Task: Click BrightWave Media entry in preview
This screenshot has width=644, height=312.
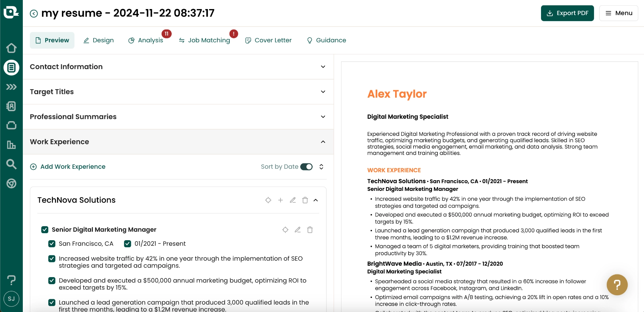Action: (435, 264)
